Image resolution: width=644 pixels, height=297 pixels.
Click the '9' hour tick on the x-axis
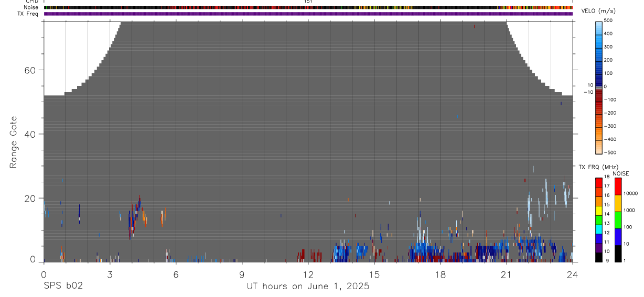(x=242, y=274)
